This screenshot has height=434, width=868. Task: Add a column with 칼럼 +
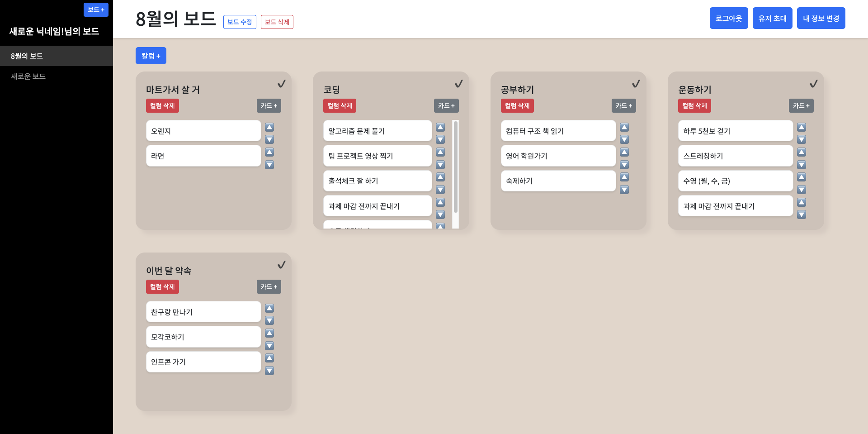click(x=151, y=56)
